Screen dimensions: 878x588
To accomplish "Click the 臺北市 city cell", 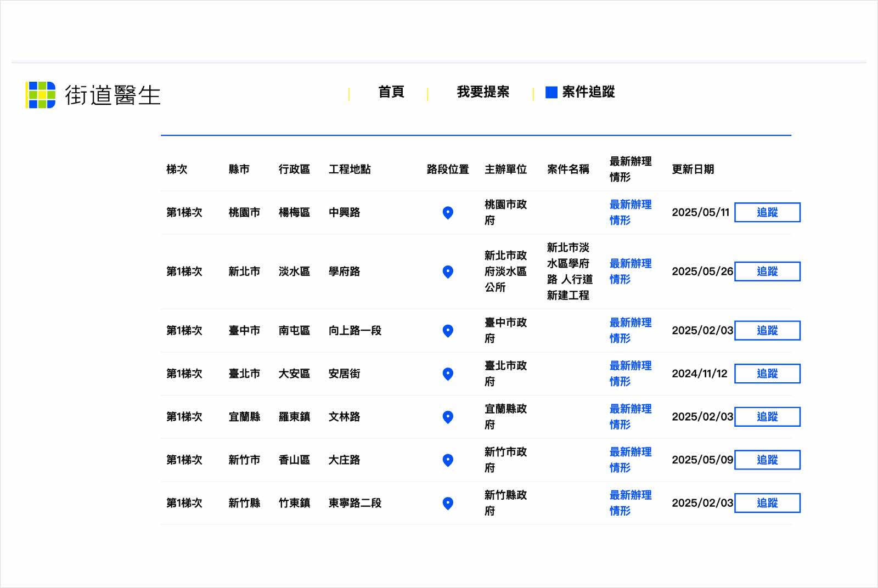I will pyautogui.click(x=244, y=374).
